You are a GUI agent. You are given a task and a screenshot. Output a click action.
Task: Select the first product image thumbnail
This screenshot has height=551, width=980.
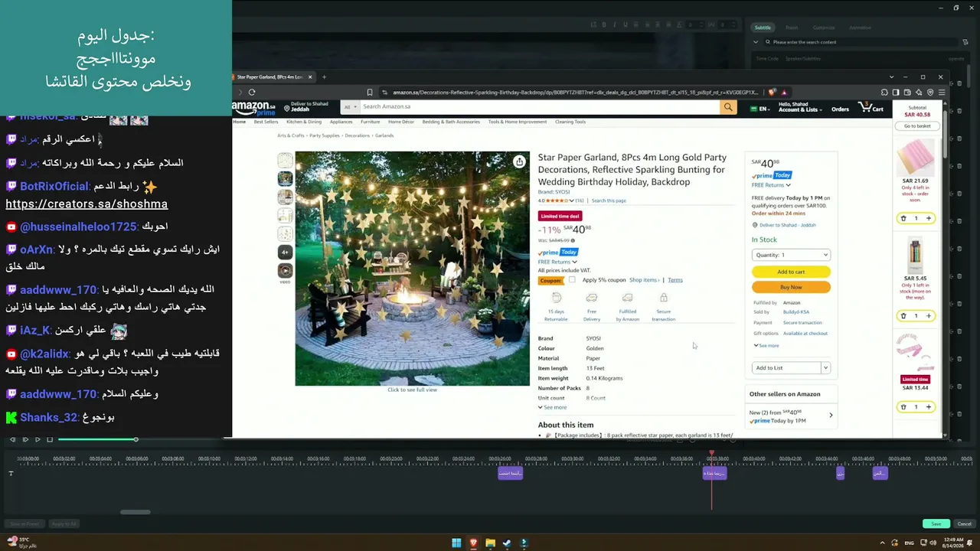[x=285, y=160]
